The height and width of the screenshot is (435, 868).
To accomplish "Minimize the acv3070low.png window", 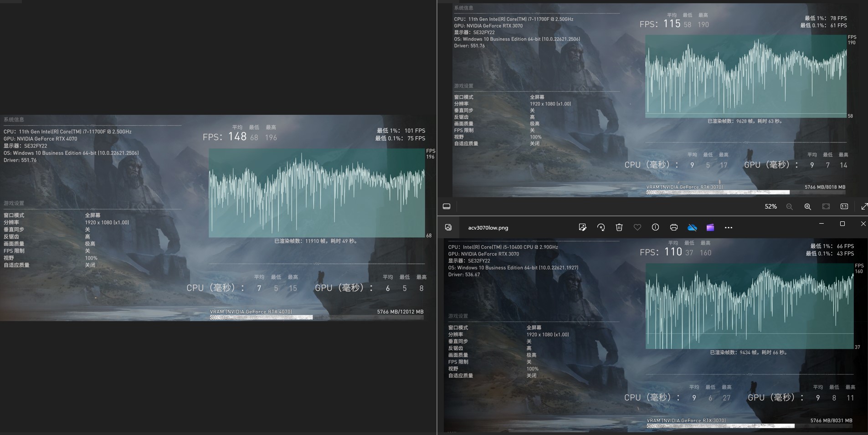I will pyautogui.click(x=822, y=224).
